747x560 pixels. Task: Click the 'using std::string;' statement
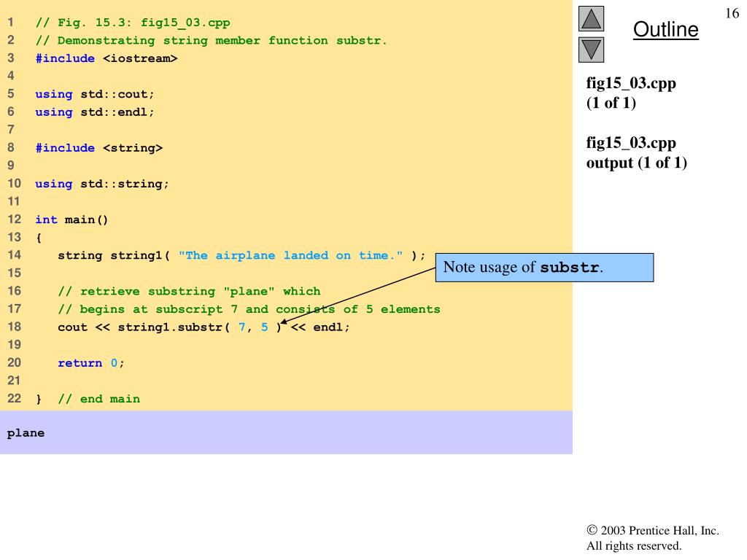[x=102, y=184]
